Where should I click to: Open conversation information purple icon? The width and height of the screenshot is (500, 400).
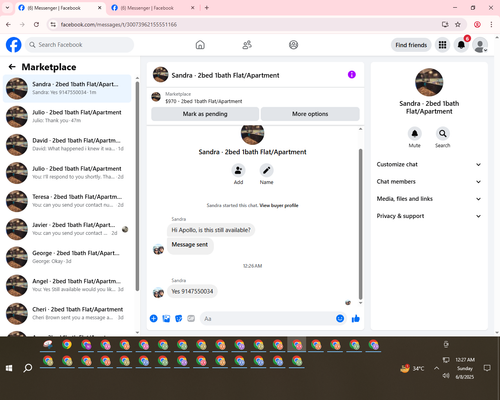coord(352,75)
